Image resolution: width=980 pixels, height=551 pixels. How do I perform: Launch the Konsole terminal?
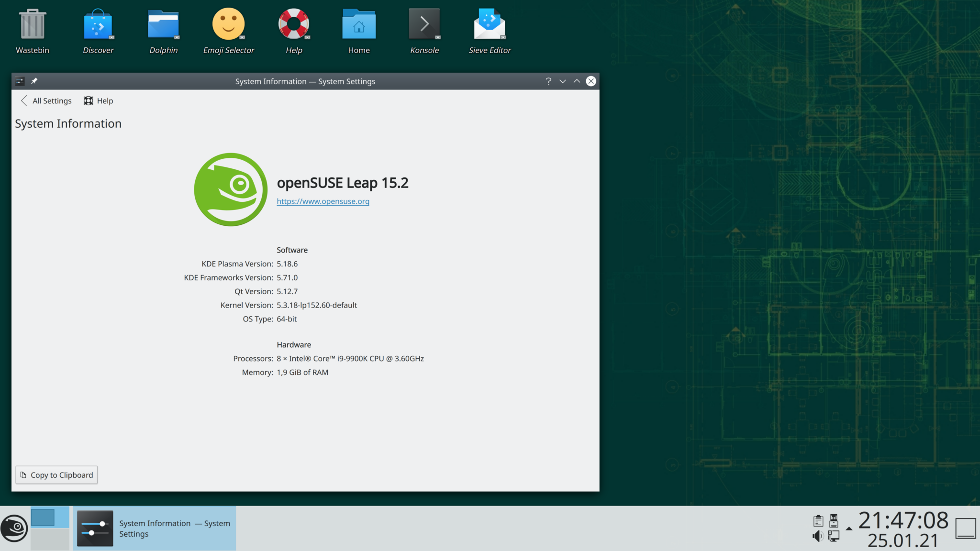[x=424, y=24]
